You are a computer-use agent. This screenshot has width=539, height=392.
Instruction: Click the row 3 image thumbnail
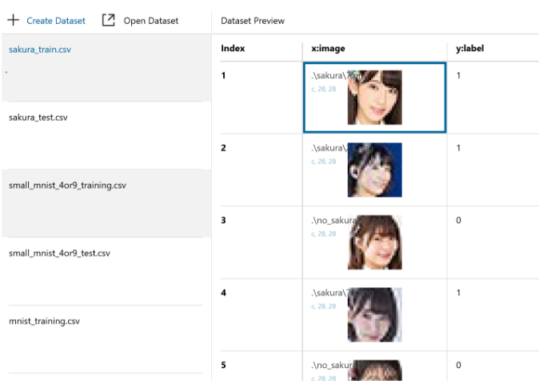coord(374,242)
